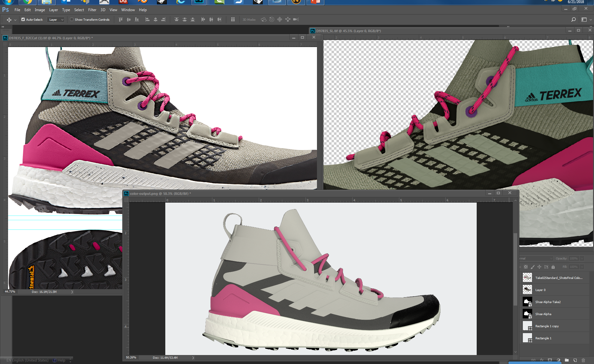Click Create new adjustment layer icon
The image size is (594, 364).
(558, 360)
